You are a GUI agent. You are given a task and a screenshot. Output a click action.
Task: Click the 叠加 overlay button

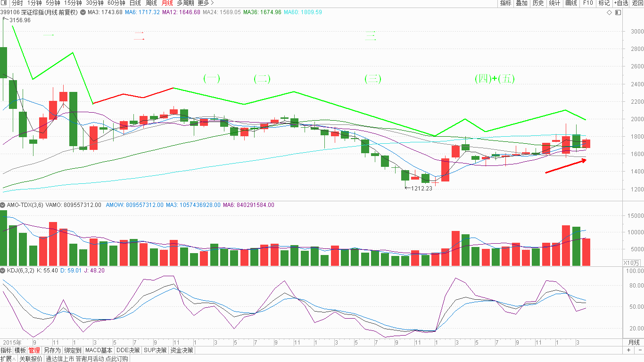point(521,3)
